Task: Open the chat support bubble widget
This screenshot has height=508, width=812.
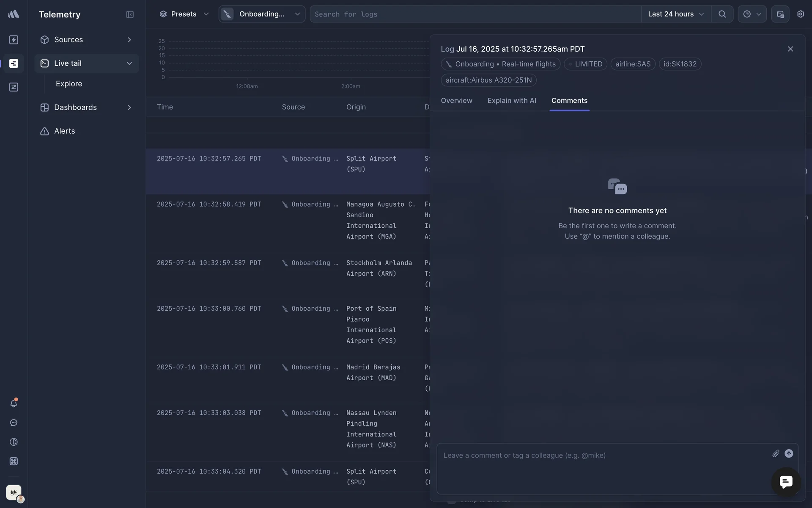Action: tap(786, 482)
